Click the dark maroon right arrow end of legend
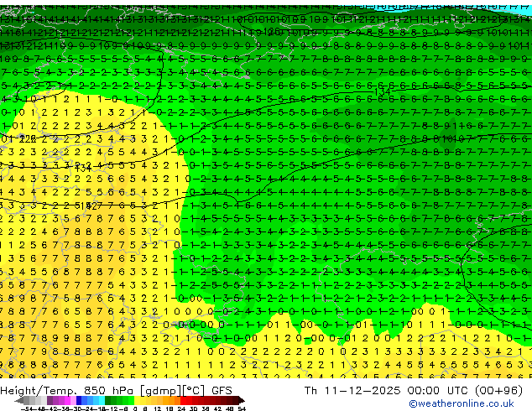 [x=241, y=400]
